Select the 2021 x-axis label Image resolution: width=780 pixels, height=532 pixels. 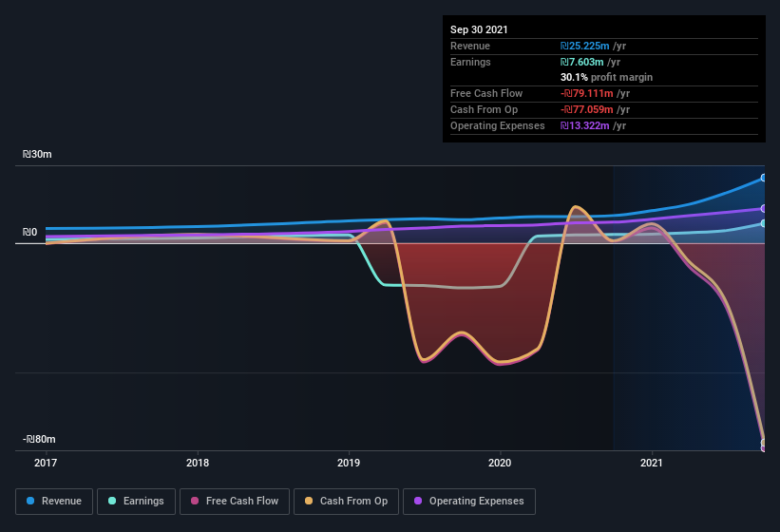click(651, 463)
